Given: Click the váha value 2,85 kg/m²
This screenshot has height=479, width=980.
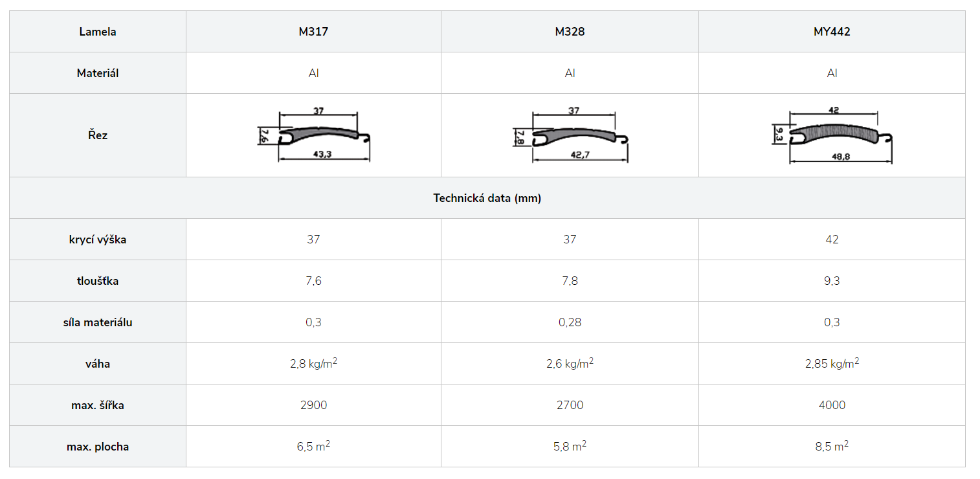Looking at the screenshot, I should point(832,363).
